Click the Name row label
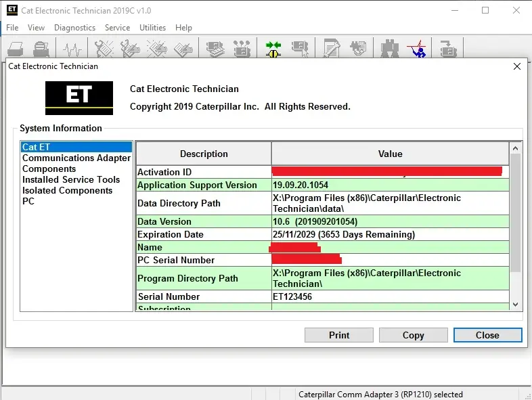Screen dimensions: 532x400 [150, 247]
